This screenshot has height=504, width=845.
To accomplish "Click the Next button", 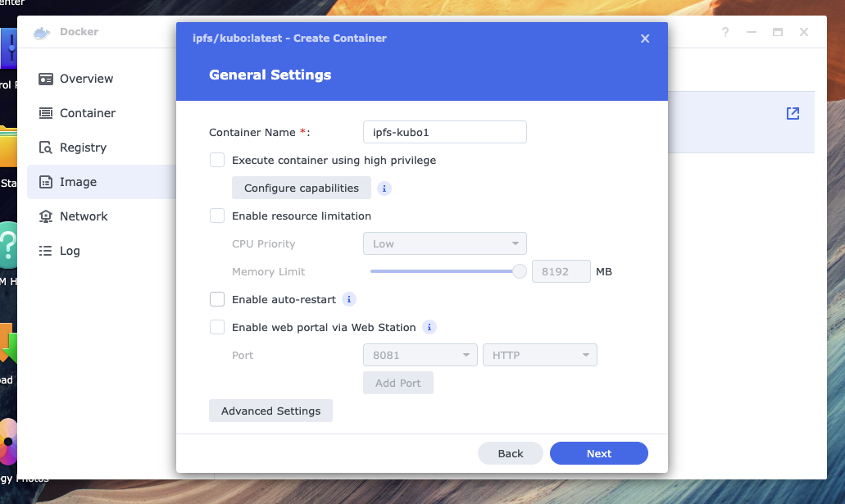I will tap(598, 453).
